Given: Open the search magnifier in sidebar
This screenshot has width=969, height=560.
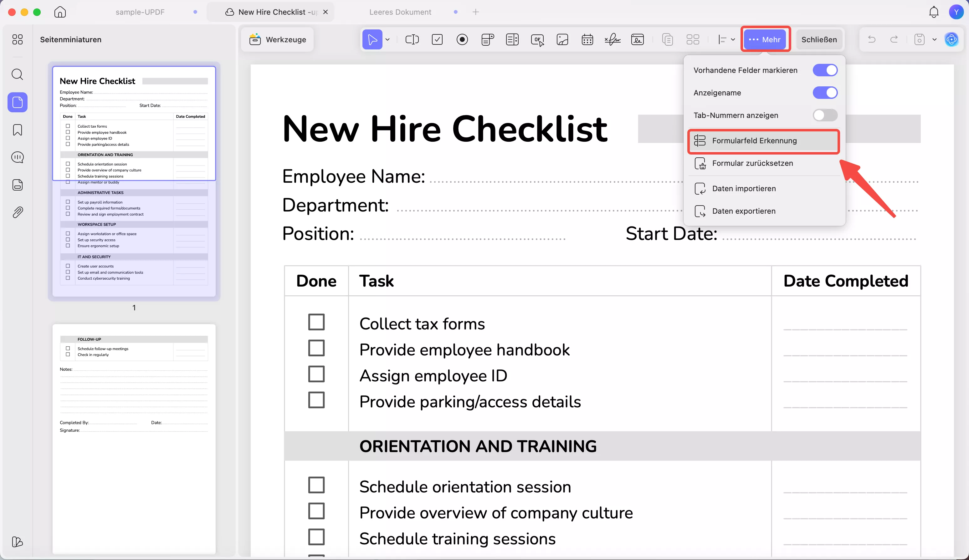Looking at the screenshot, I should click(17, 74).
